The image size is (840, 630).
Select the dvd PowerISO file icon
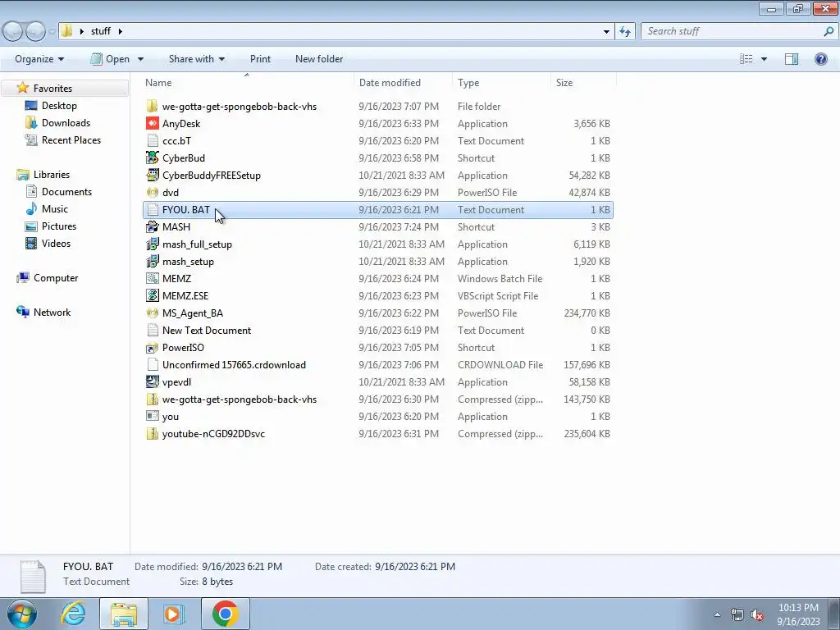pyautogui.click(x=152, y=192)
